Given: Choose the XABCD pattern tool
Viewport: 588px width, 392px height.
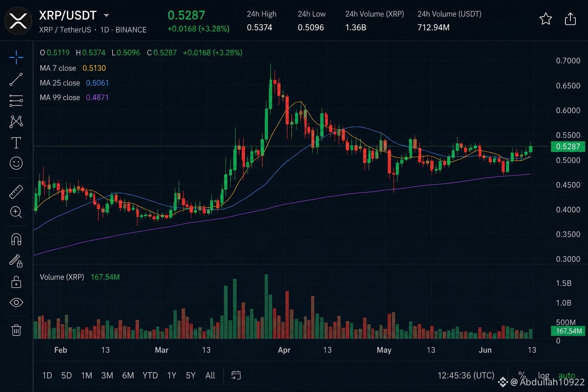Looking at the screenshot, I should [x=16, y=121].
